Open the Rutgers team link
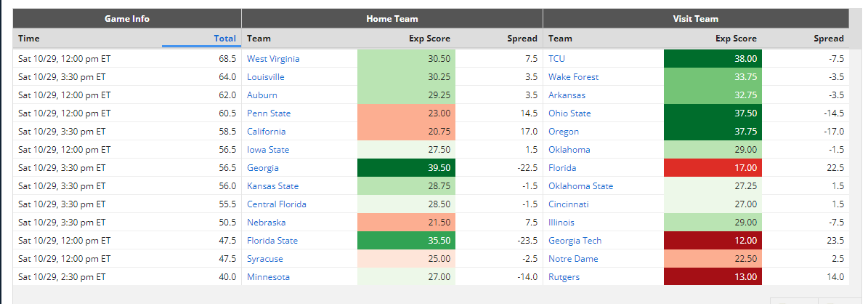The width and height of the screenshot is (868, 304). [x=564, y=277]
